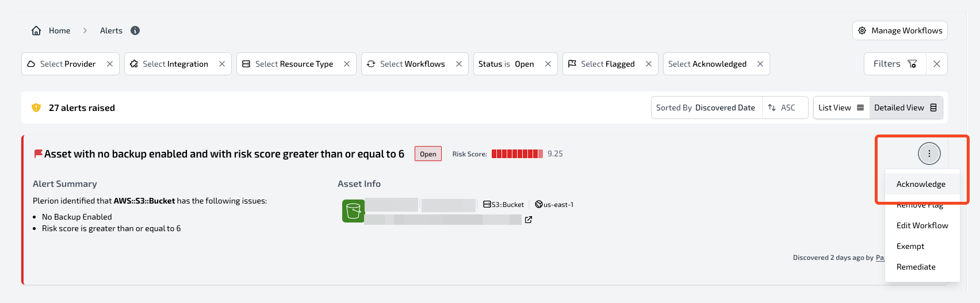This screenshot has height=303, width=980.
Task: Open the three-dot alert actions menu
Action: (929, 154)
